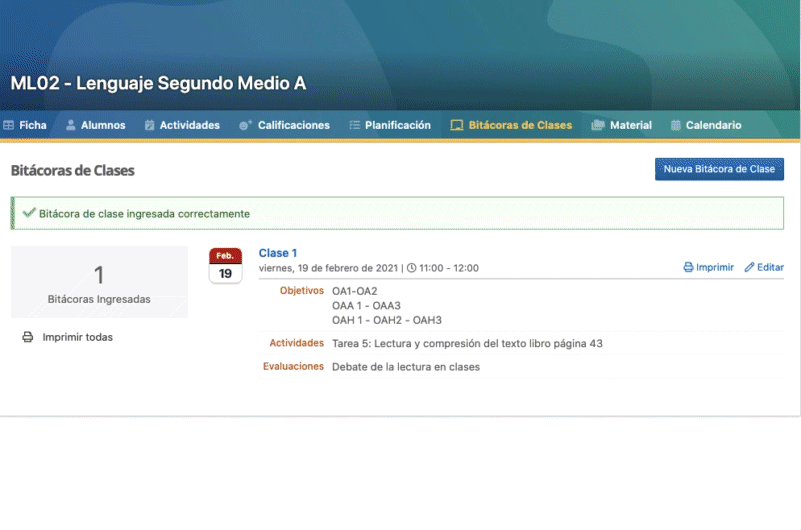Click 'Debate de la lectura en clases'
Image resolution: width=801 pixels, height=530 pixels.
pyautogui.click(x=406, y=367)
